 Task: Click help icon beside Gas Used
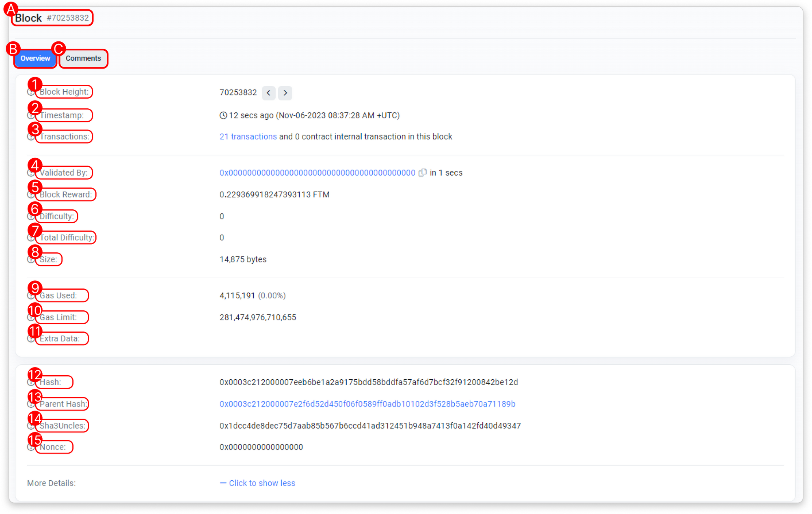pyautogui.click(x=30, y=296)
